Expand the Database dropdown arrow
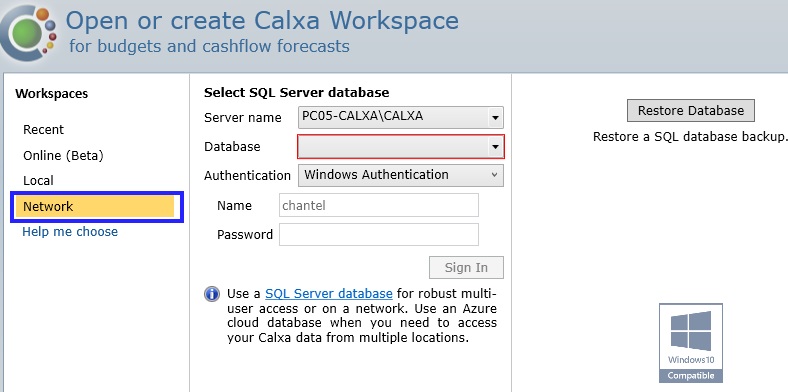 pos(495,147)
